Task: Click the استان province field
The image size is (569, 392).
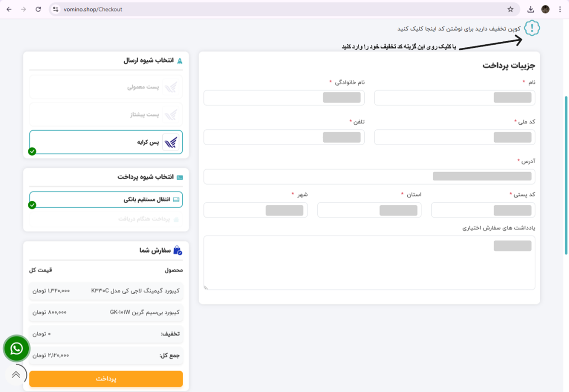Action: [x=369, y=210]
